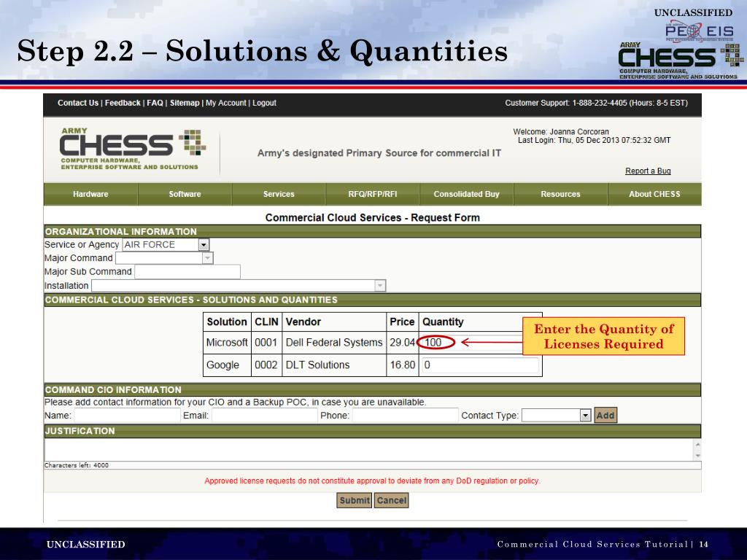Click the CIO Phone input field

(405, 416)
